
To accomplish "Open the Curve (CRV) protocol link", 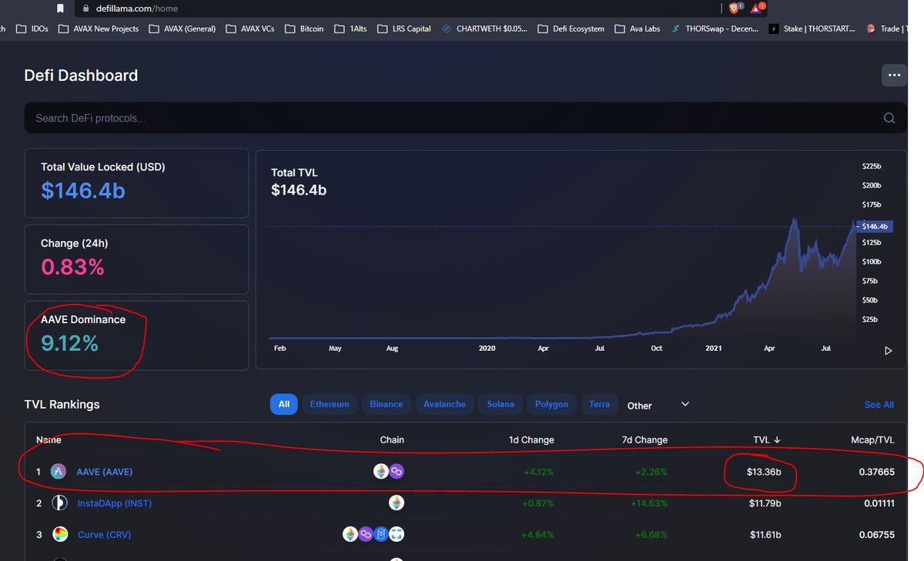I will point(105,535).
